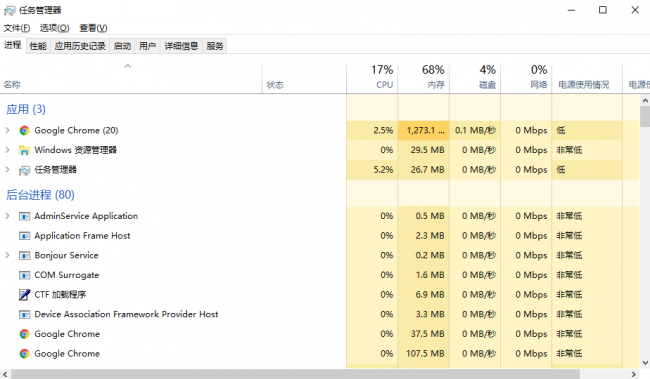
Task: Select the AdminService Application row
Action: click(86, 216)
